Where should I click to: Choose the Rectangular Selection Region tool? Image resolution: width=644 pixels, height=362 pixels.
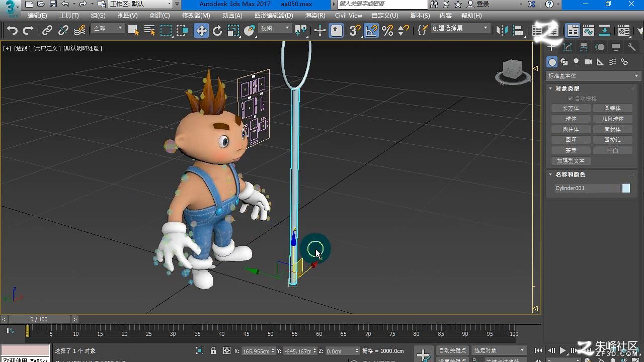pyautogui.click(x=166, y=31)
